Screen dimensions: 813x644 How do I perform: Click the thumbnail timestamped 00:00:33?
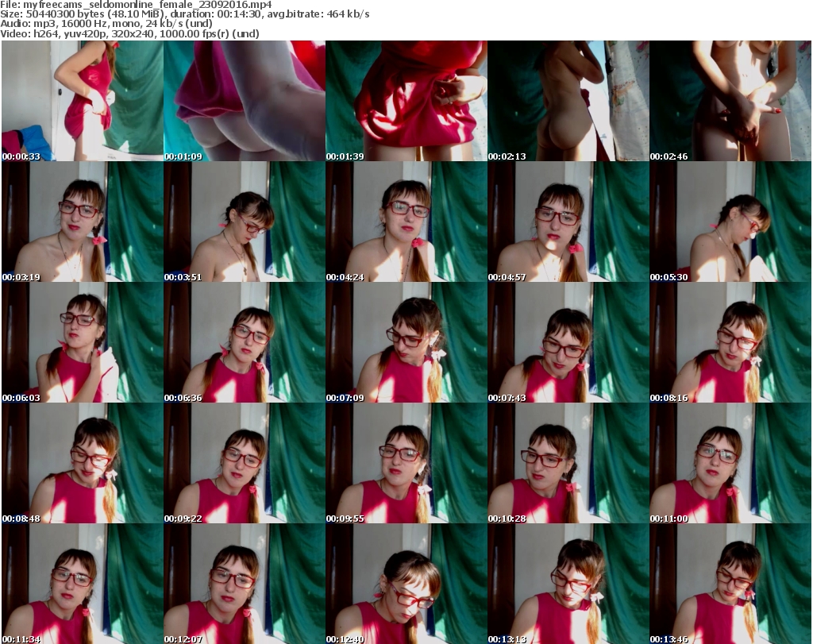82,101
